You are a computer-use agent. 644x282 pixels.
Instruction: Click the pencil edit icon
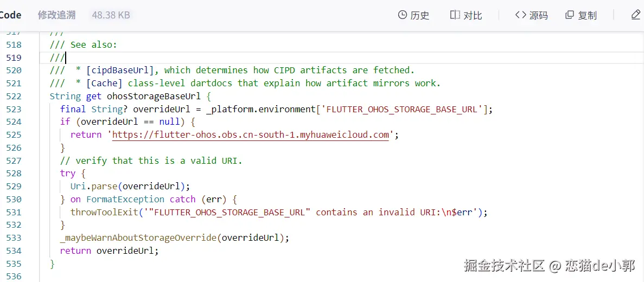pos(636,15)
